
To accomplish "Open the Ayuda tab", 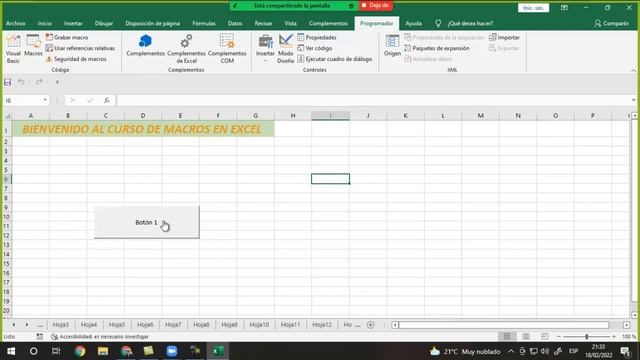I will coord(413,24).
